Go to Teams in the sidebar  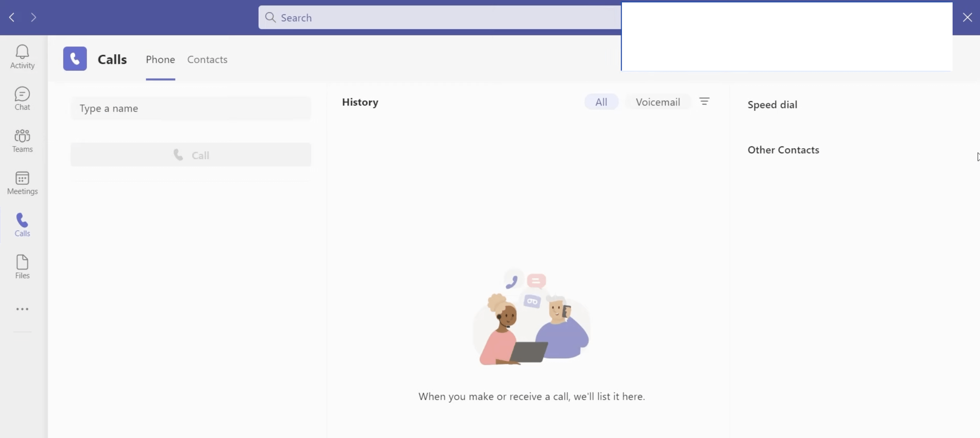click(23, 141)
